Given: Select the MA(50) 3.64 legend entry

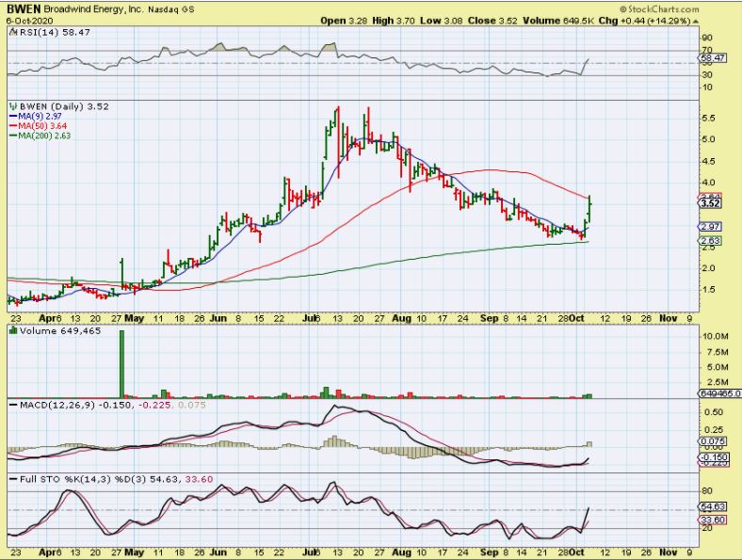Looking at the screenshot, I should [x=38, y=126].
